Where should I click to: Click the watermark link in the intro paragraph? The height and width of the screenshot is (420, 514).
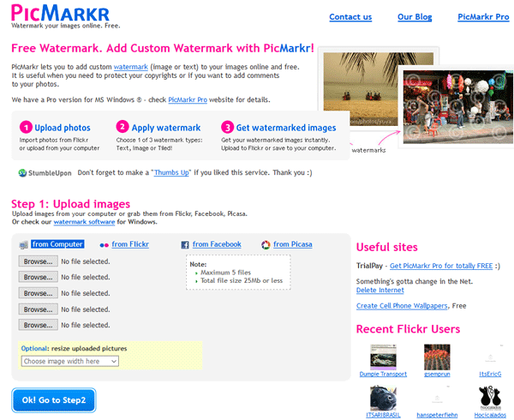pyautogui.click(x=131, y=67)
